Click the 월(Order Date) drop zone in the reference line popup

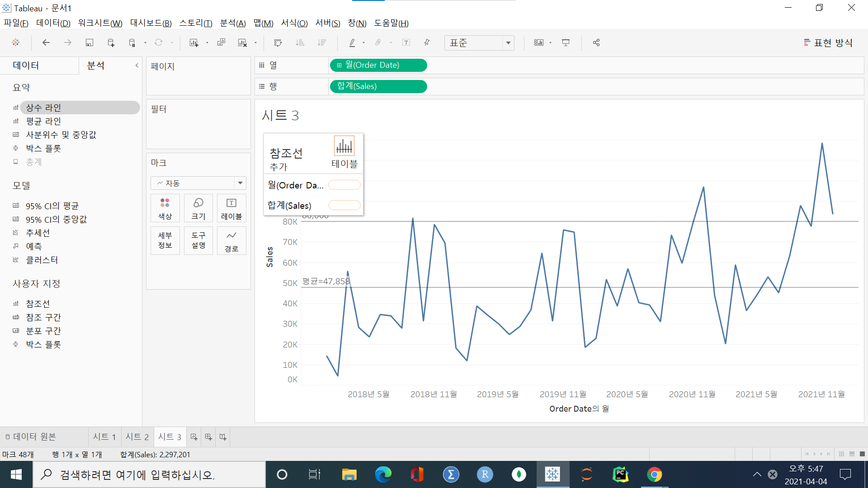point(344,185)
